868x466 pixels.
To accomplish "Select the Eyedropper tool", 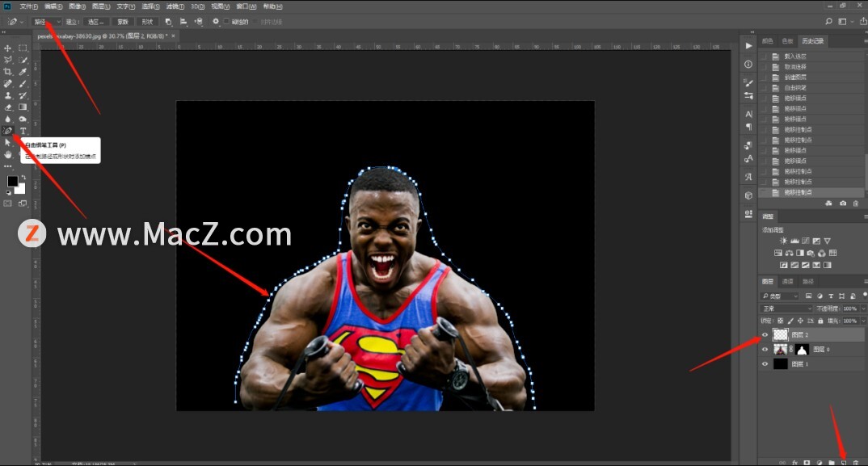I will [x=23, y=72].
